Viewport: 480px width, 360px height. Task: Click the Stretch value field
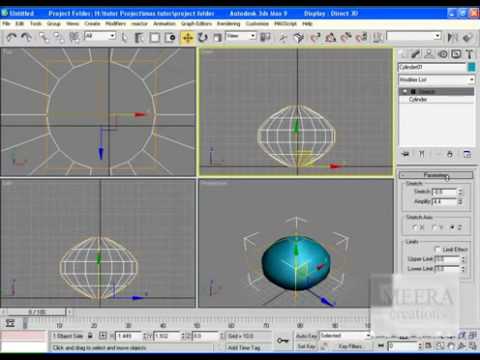[x=444, y=192]
